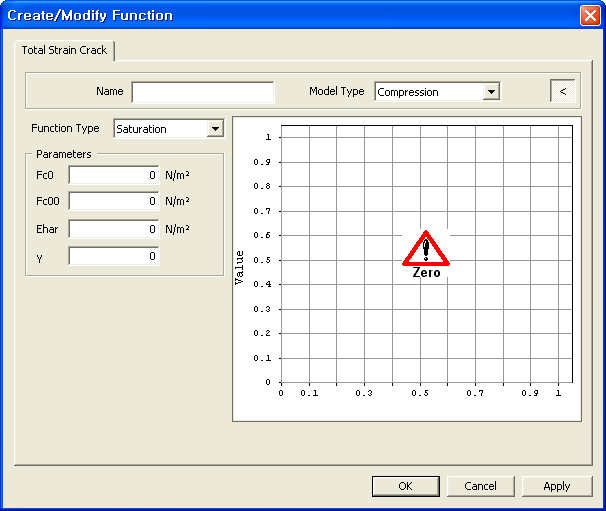The height and width of the screenshot is (511, 606).
Task: Click the 'Zero' label under warning icon
Action: click(x=426, y=273)
